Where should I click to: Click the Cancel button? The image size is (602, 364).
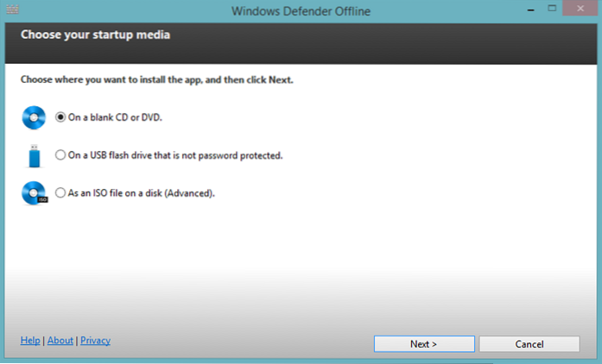(x=529, y=344)
